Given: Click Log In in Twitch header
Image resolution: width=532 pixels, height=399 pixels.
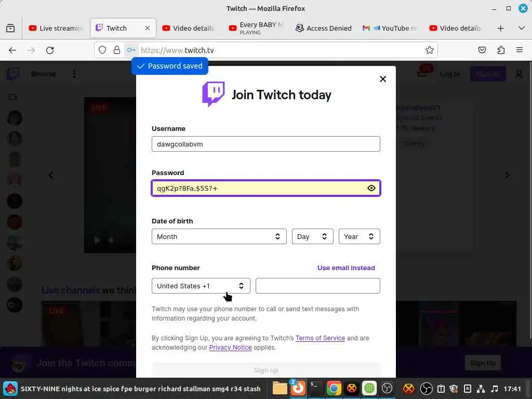Looking at the screenshot, I should click(x=450, y=74).
